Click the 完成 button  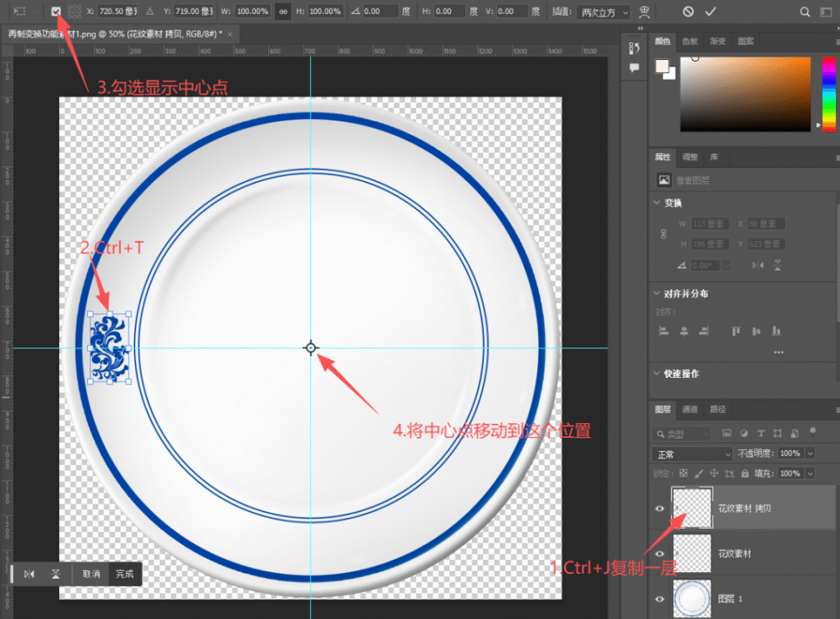pos(125,574)
